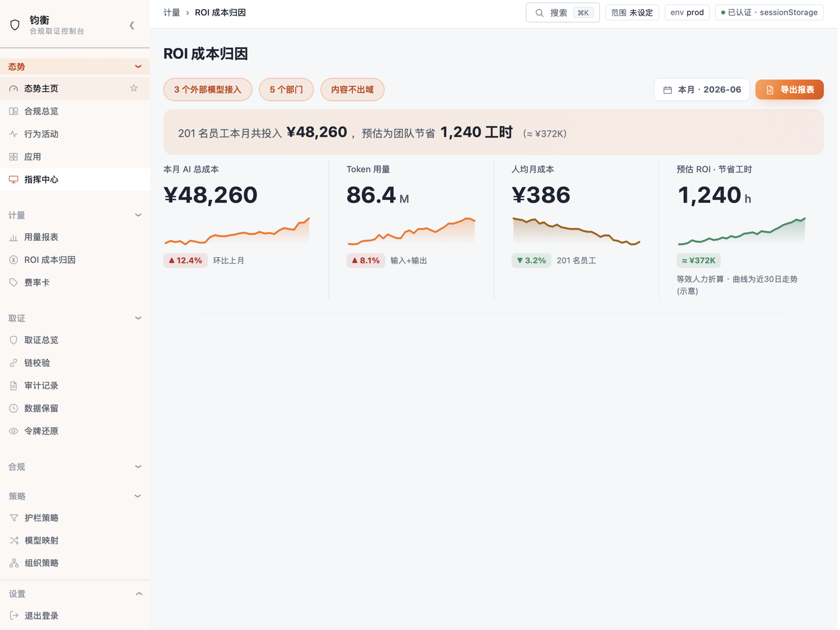Click the 86.4 M token value
The image size is (840, 630).
(x=378, y=195)
